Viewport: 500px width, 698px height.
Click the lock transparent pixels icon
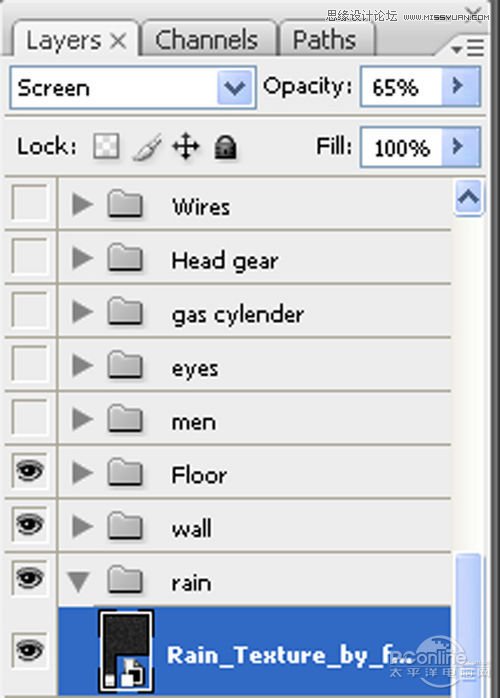click(x=106, y=146)
